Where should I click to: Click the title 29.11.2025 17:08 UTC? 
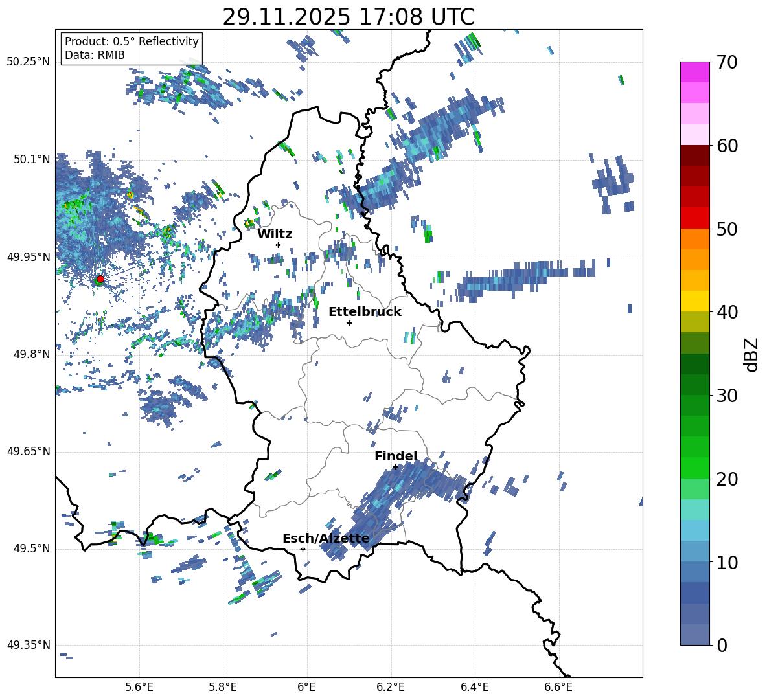pyautogui.click(x=349, y=17)
